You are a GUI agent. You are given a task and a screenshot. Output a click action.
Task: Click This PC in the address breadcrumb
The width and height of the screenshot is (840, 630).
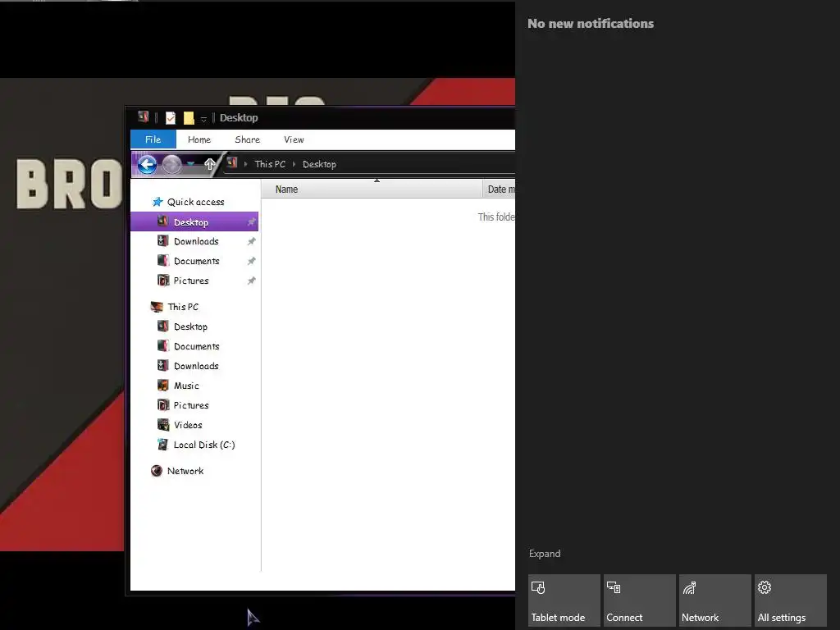click(x=269, y=164)
